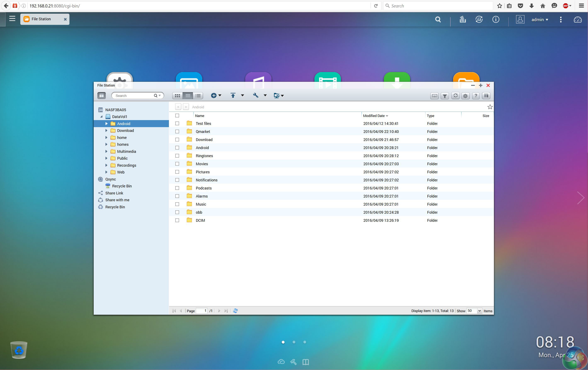Screen dimensions: 588x370
Task: Open File Station settings gear
Action: tap(466, 96)
